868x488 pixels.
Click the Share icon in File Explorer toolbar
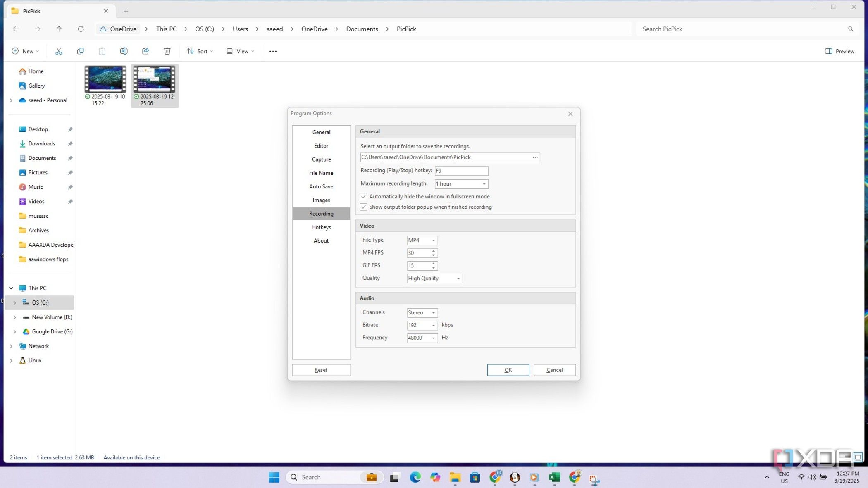(145, 51)
